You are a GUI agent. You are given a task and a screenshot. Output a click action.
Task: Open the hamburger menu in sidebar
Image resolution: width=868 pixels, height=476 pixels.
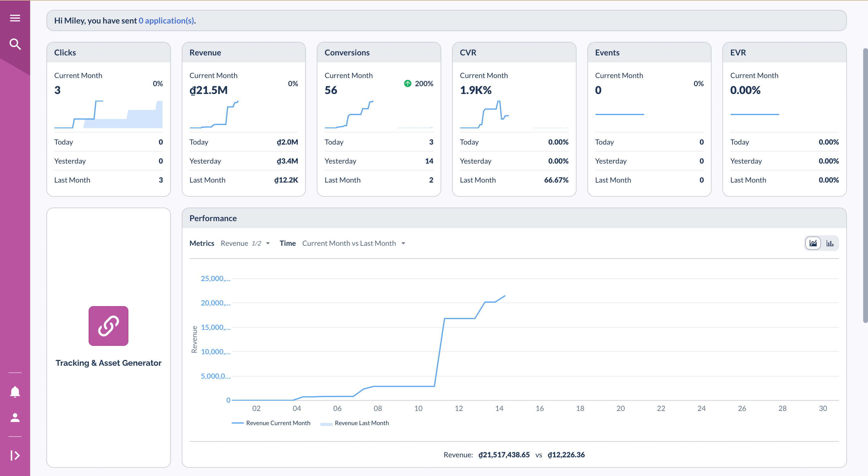pos(15,18)
